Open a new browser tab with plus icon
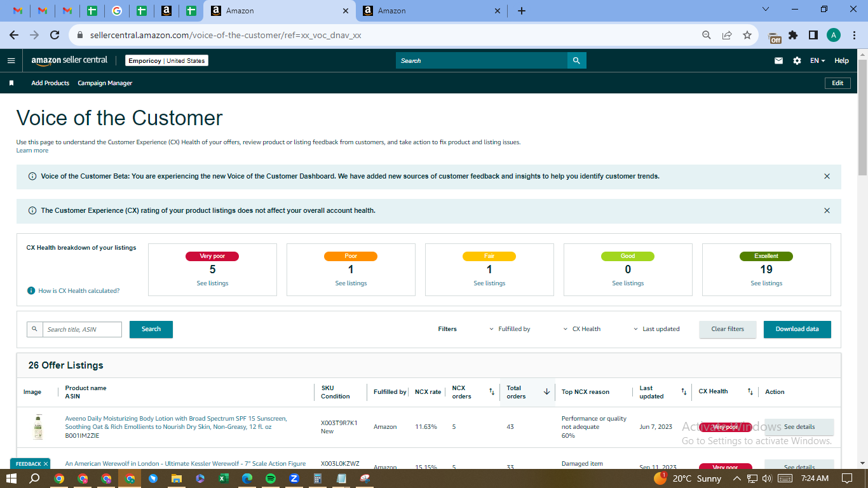868x488 pixels. [522, 11]
